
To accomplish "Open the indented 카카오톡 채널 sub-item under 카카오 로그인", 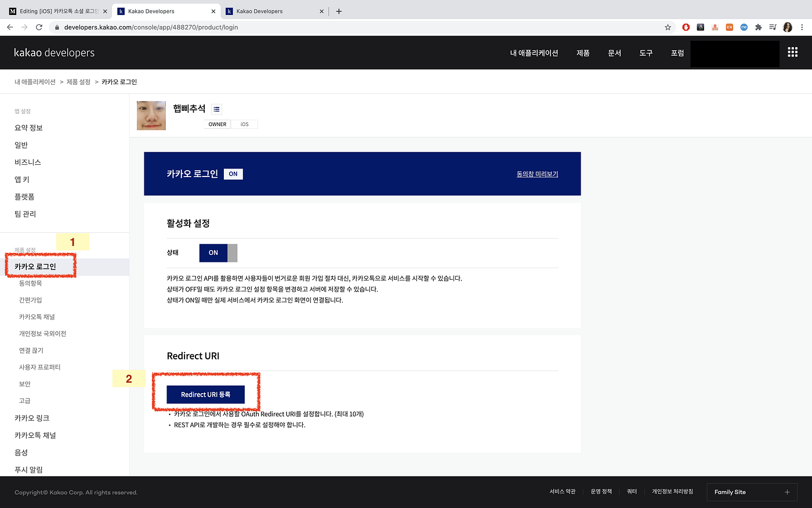I will click(x=37, y=317).
